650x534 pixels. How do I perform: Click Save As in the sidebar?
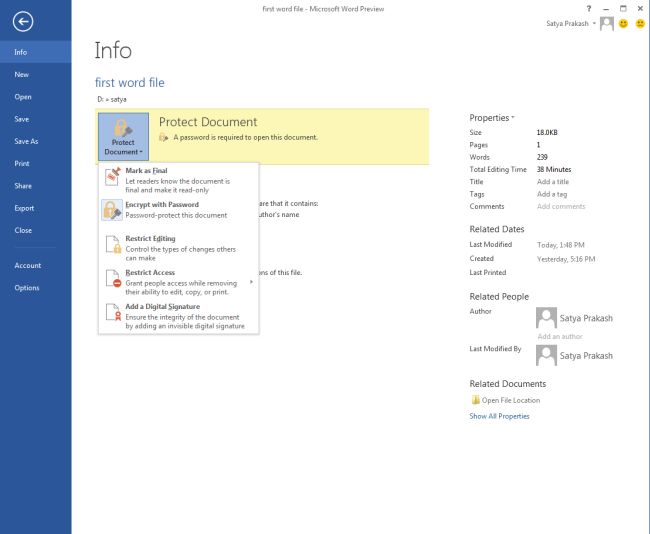coord(36,141)
